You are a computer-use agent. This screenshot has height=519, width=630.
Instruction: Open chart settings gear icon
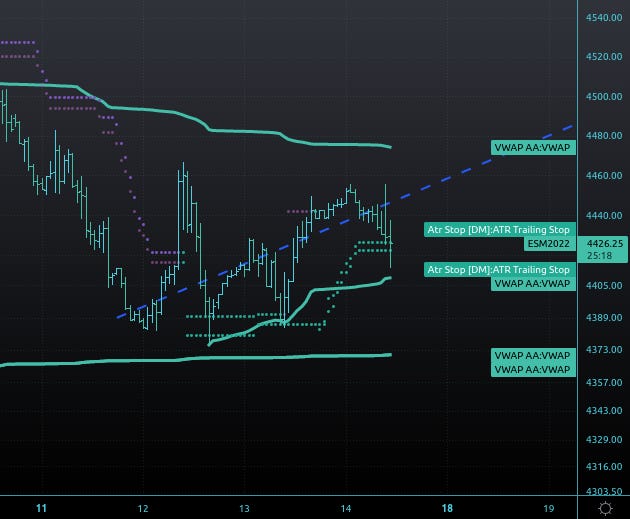605,508
